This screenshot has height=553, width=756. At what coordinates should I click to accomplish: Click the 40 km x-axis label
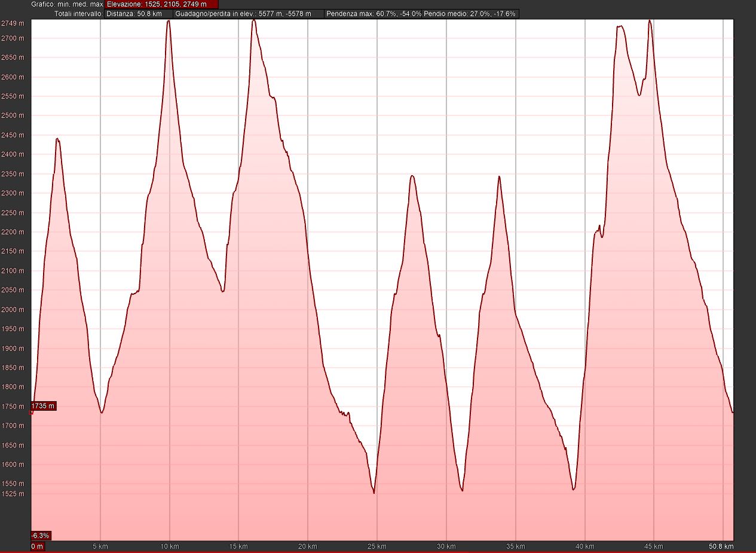pyautogui.click(x=584, y=546)
